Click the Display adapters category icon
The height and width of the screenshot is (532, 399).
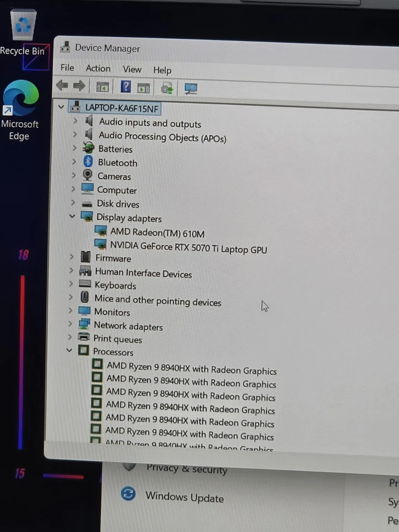pyautogui.click(x=87, y=216)
